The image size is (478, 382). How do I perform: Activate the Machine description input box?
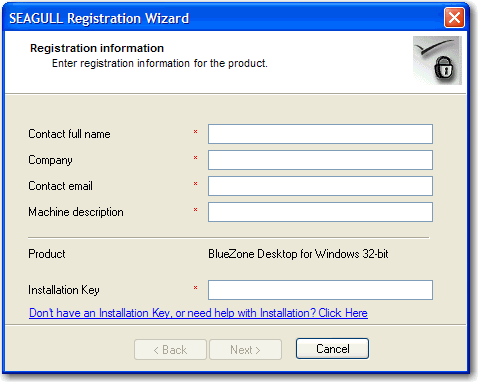click(x=320, y=212)
